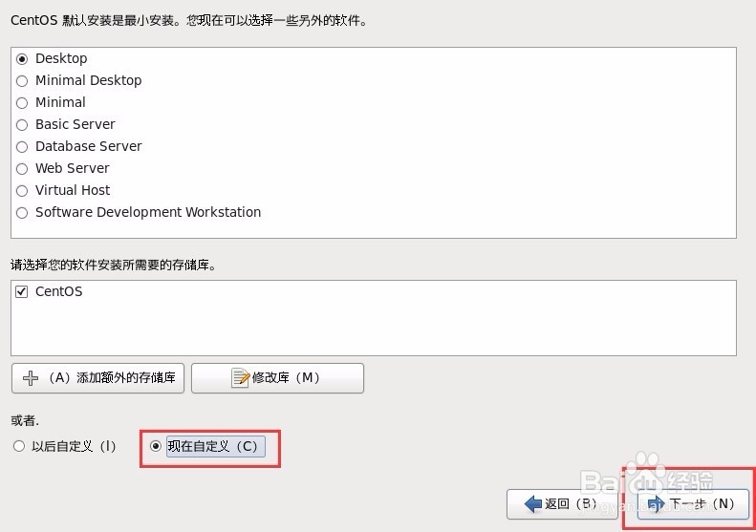
Task: Select 现在自定义 (C) radio button
Action: pos(155,446)
